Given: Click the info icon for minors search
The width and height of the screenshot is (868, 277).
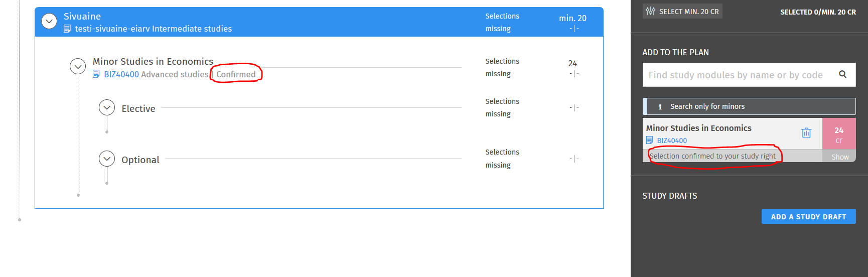Looking at the screenshot, I should pos(660,106).
